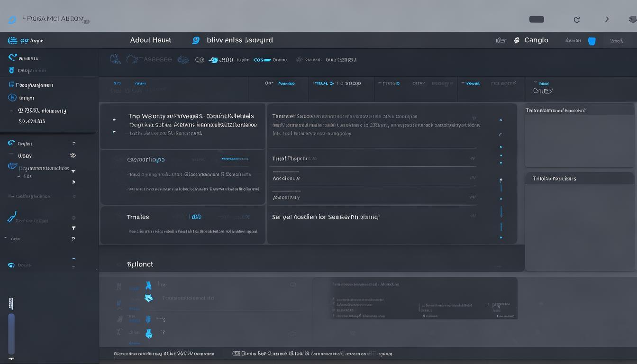Viewport: 637px width, 364px height.
Task: Toggle the blue switch in 'Trnales' card
Action: coord(196,217)
